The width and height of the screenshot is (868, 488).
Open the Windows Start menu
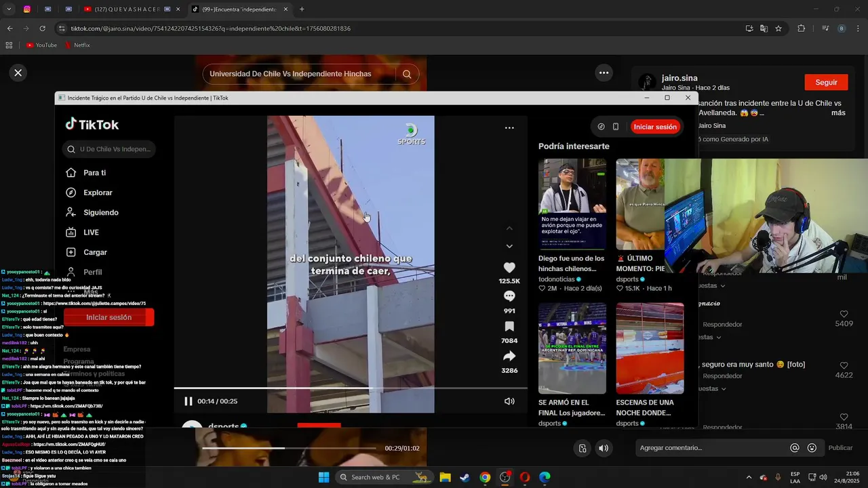(323, 477)
